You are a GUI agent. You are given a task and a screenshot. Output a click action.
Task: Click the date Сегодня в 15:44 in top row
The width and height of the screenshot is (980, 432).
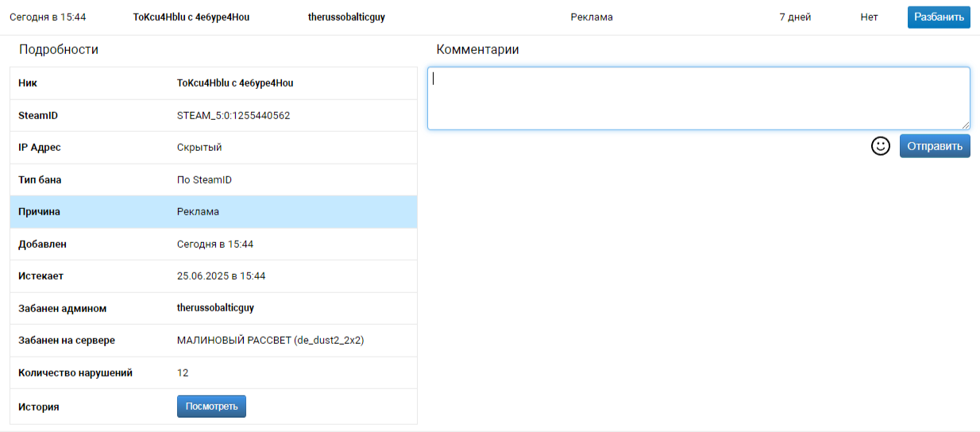click(x=48, y=17)
